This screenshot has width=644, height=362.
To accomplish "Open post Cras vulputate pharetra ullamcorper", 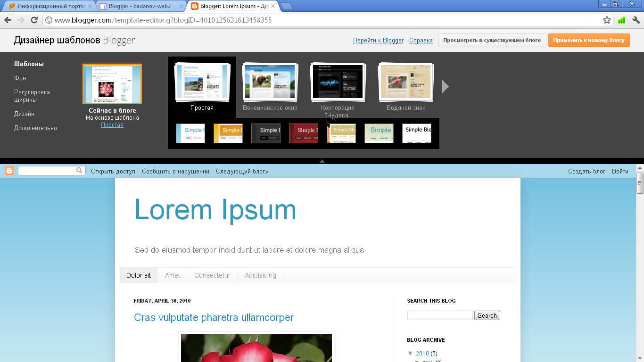I will coord(214,318).
